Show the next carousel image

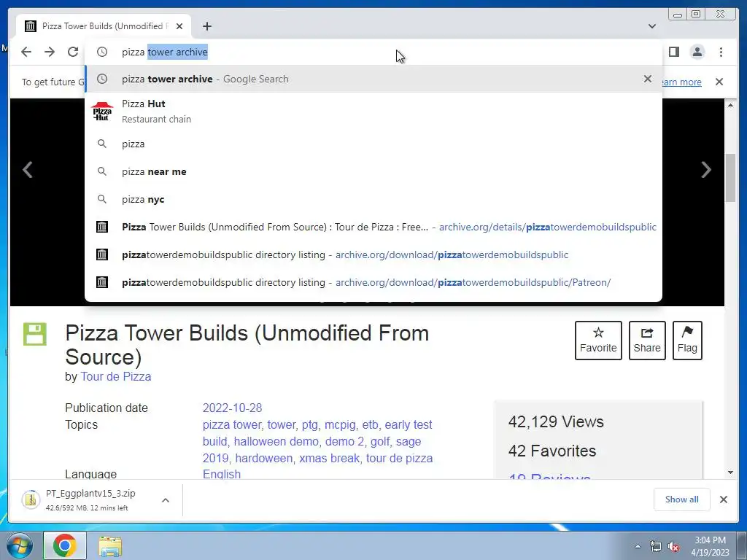[x=706, y=169]
